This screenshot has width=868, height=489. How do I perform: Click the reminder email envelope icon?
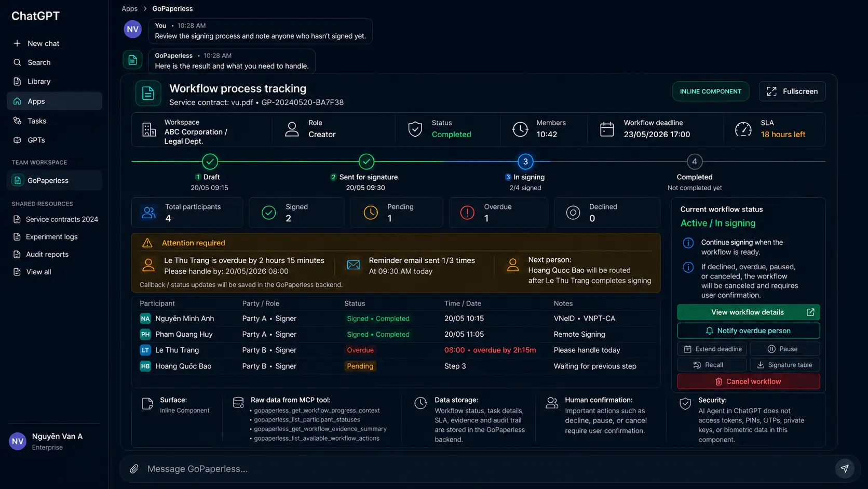click(x=353, y=265)
